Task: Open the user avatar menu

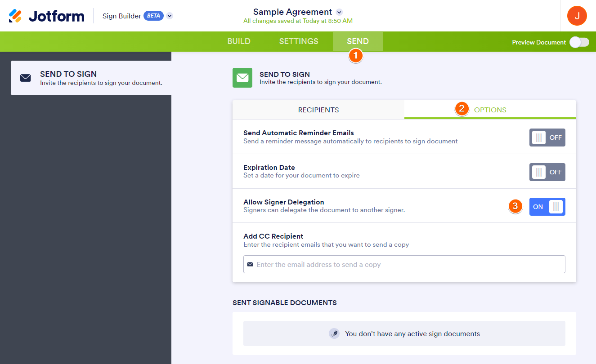Action: tap(577, 16)
